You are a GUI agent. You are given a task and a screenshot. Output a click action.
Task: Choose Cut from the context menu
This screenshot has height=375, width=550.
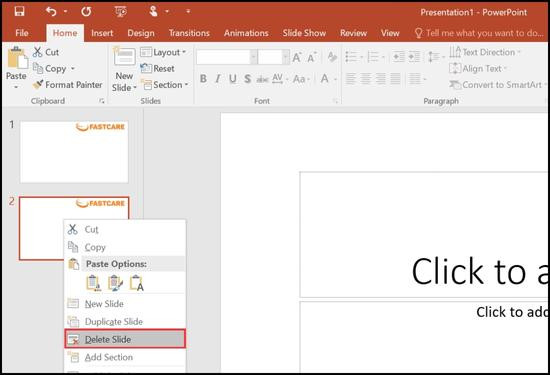point(125,229)
